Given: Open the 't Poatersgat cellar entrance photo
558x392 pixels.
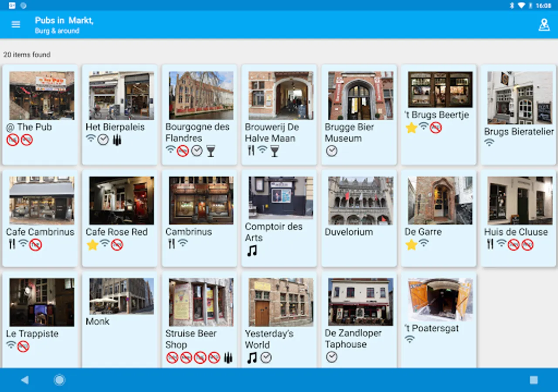Looking at the screenshot, I should (x=440, y=299).
